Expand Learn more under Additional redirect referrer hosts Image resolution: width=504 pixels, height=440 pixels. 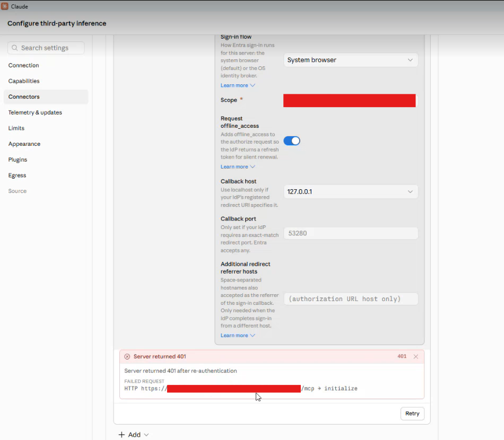tap(238, 335)
